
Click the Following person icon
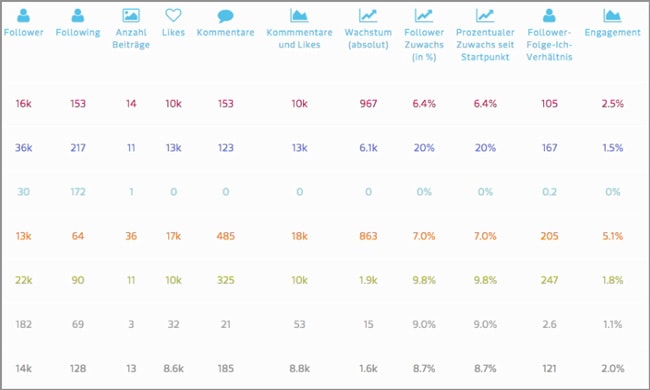[78, 15]
